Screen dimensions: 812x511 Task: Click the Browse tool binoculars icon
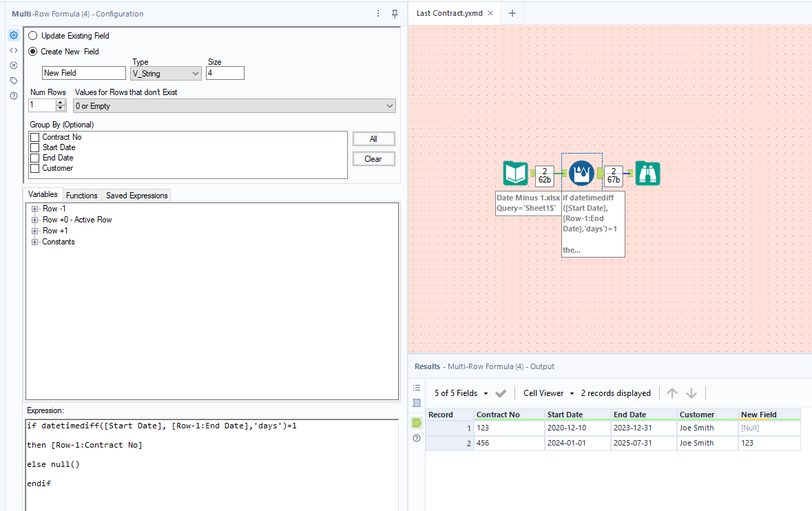pyautogui.click(x=647, y=174)
